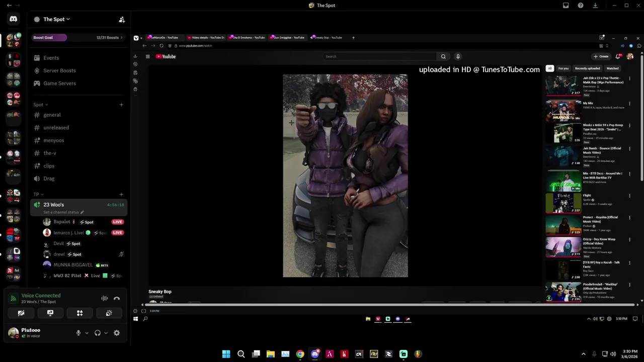Click the Discord download update icon
The height and width of the screenshot is (362, 644).
[595, 6]
